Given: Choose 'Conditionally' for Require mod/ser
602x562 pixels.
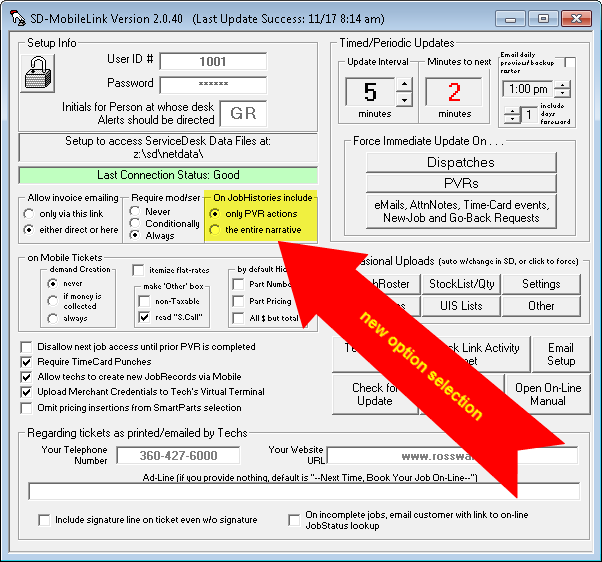Looking at the screenshot, I should coord(136,223).
